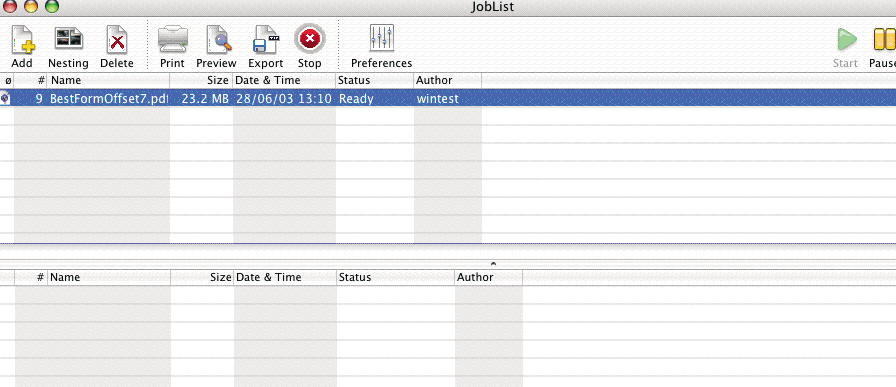Screen dimensions: 896x387
Task: Click the yellow Pause icon
Action: coord(885,40)
